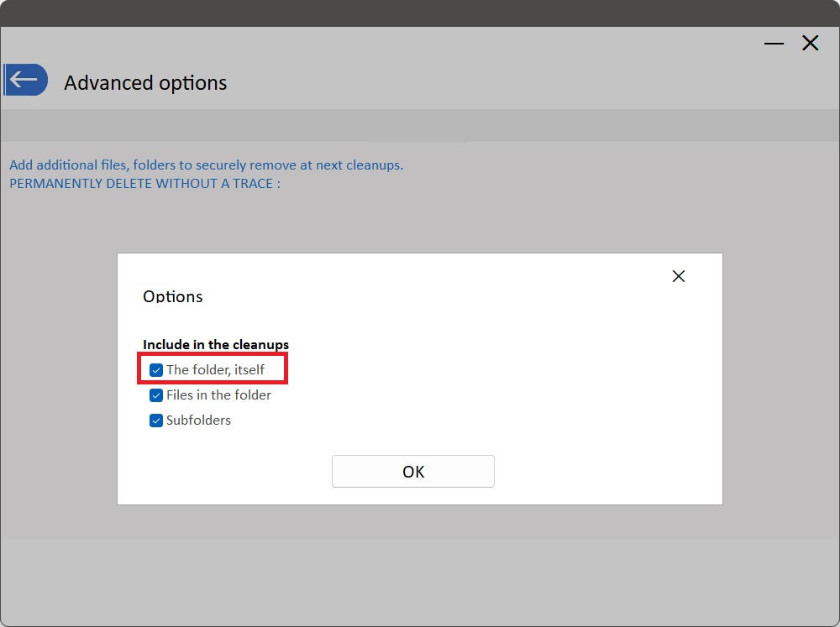840x627 pixels.
Task: Toggle the 'Files in the folder' checkbox
Action: (156, 395)
